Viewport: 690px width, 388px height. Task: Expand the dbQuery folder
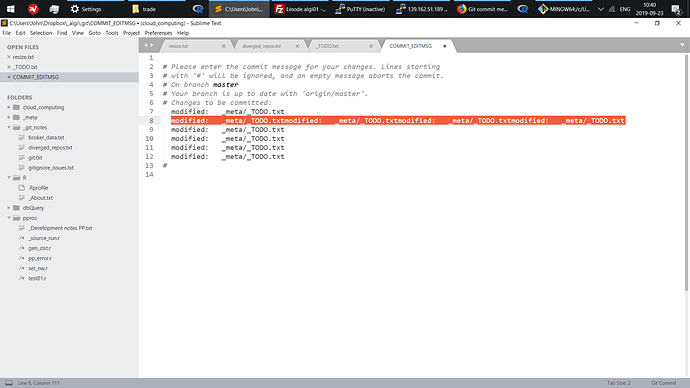pyautogui.click(x=9, y=208)
